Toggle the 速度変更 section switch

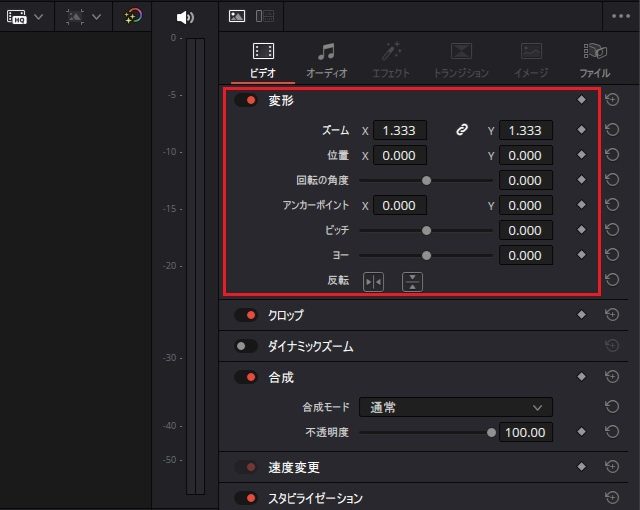[x=246, y=467]
